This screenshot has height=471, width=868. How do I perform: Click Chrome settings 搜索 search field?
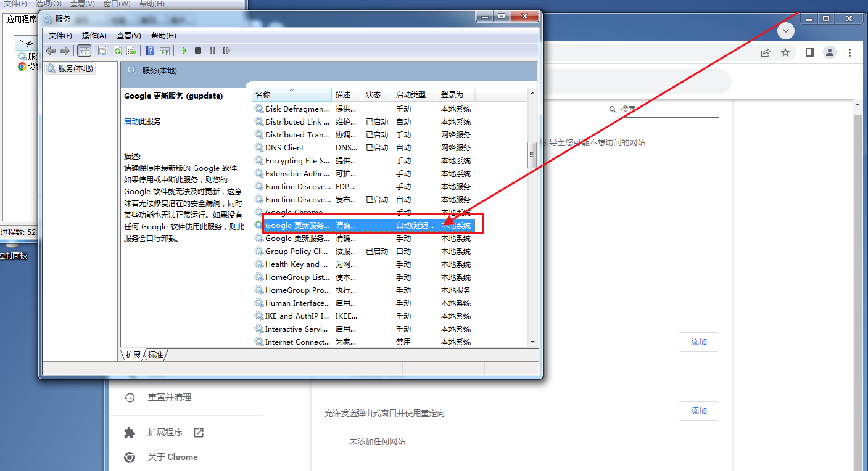tap(664, 109)
